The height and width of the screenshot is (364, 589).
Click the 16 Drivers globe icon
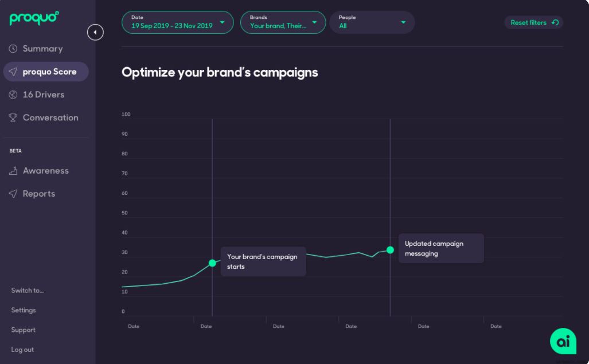pyautogui.click(x=13, y=95)
